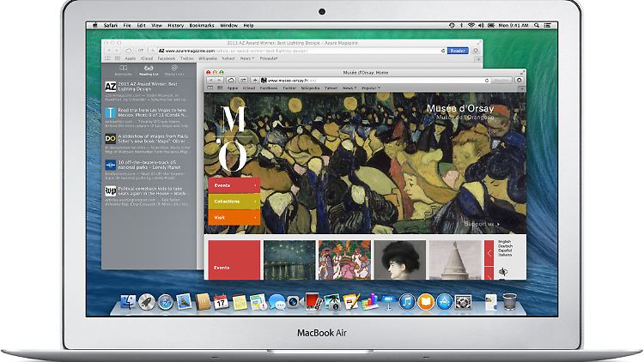The image size is (644, 362).
Task: Open the Bookmarks sidebar tab icon
Action: point(124,67)
